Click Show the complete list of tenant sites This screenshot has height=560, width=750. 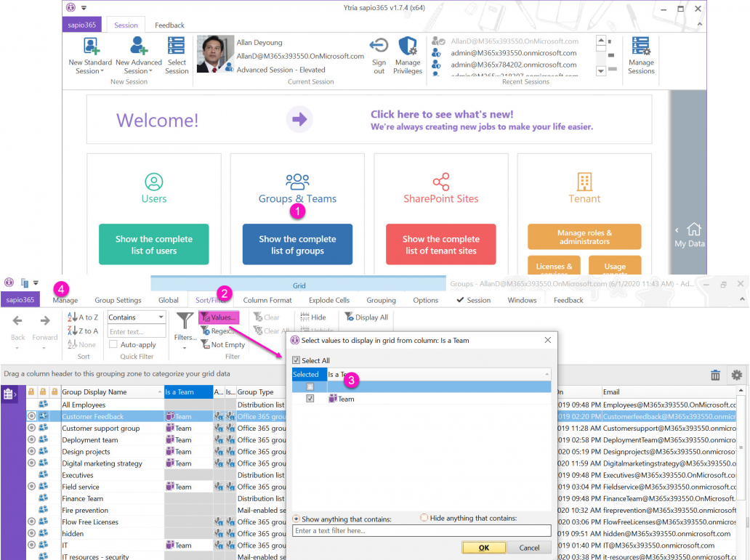pyautogui.click(x=441, y=244)
